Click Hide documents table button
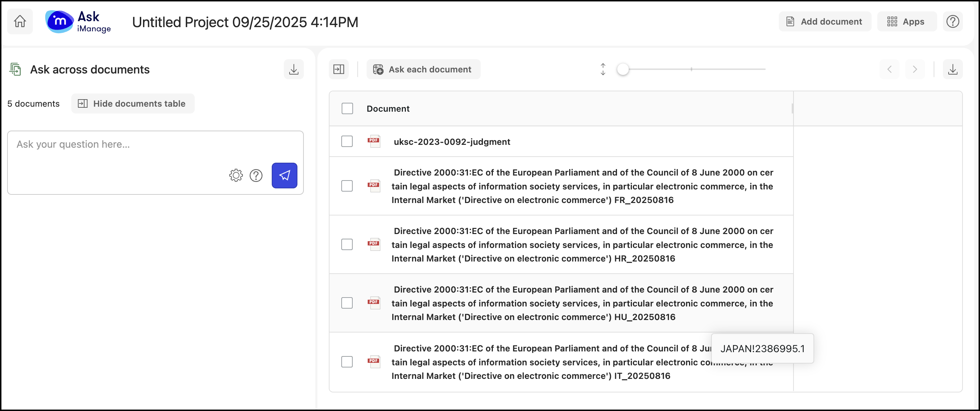980x411 pixels. point(132,103)
